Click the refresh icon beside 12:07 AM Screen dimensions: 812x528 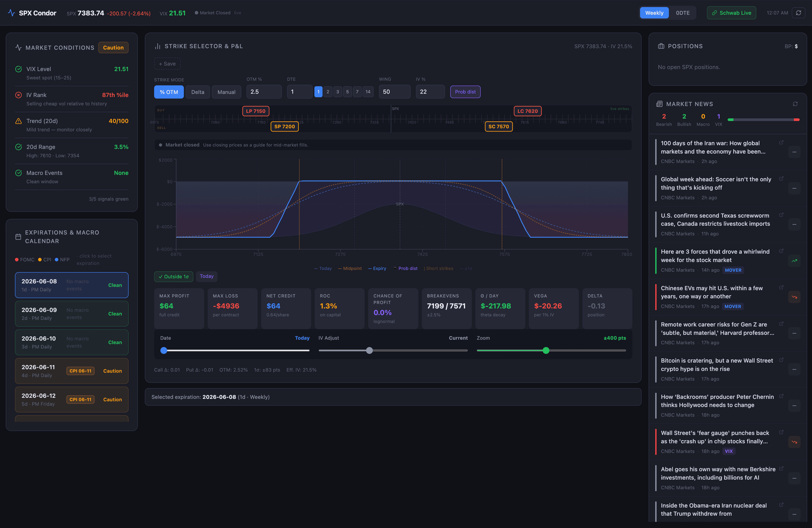tap(798, 13)
